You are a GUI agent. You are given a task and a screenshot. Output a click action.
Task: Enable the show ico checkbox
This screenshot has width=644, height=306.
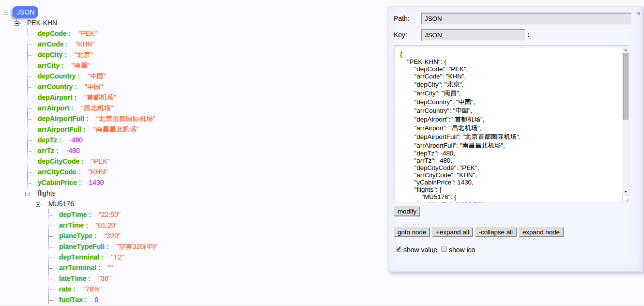(444, 249)
